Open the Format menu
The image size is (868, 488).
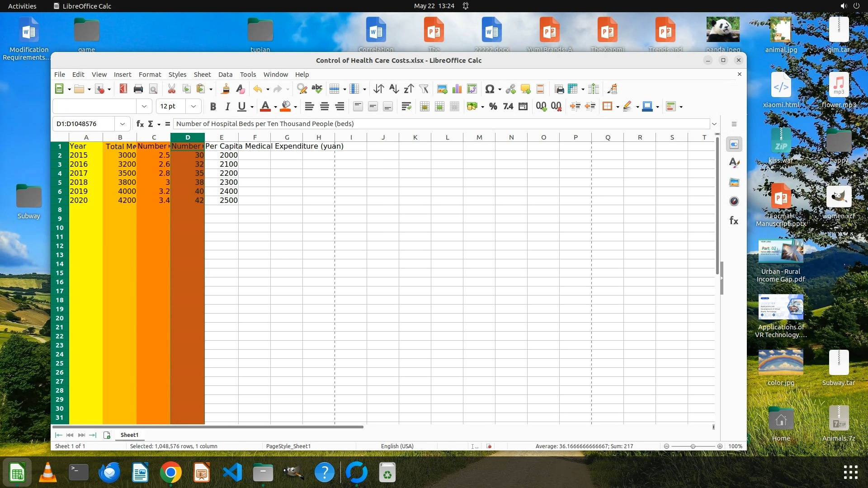tap(150, 75)
